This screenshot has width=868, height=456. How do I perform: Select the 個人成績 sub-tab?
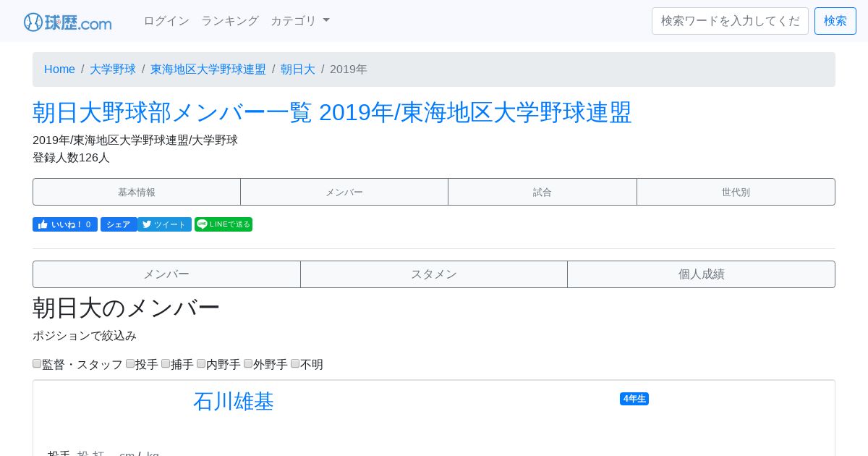pos(702,274)
